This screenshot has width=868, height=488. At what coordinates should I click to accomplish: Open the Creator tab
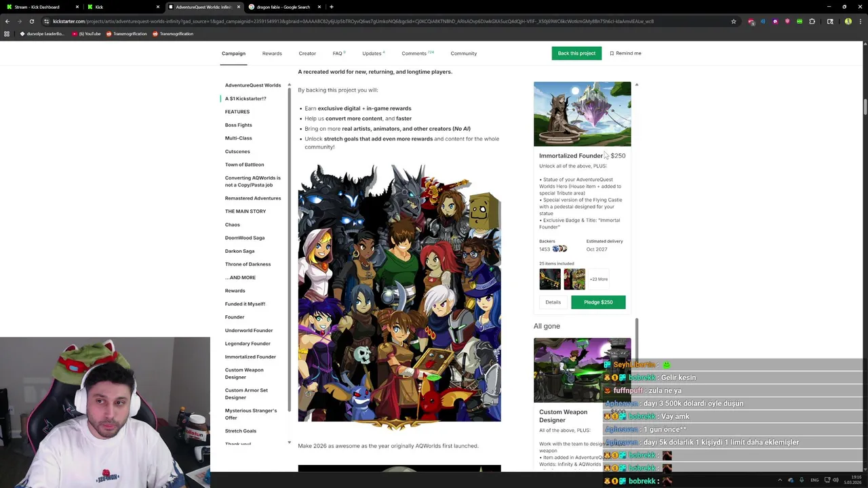tap(307, 53)
